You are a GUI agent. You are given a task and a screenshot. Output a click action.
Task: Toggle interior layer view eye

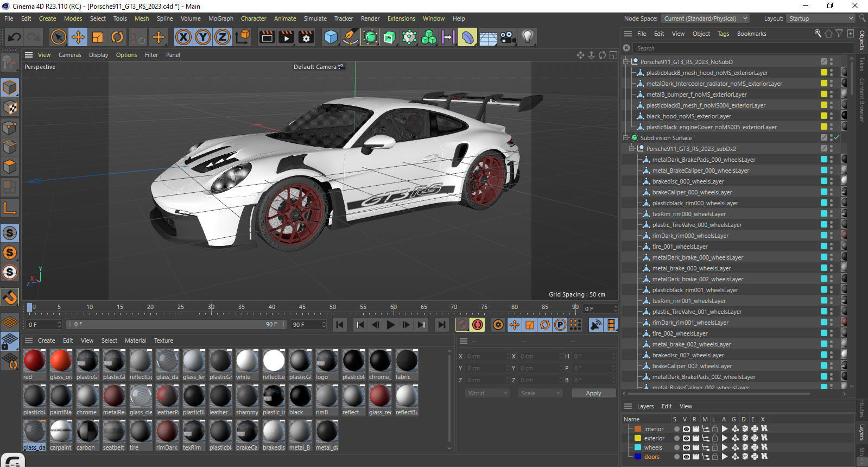[x=686, y=429]
